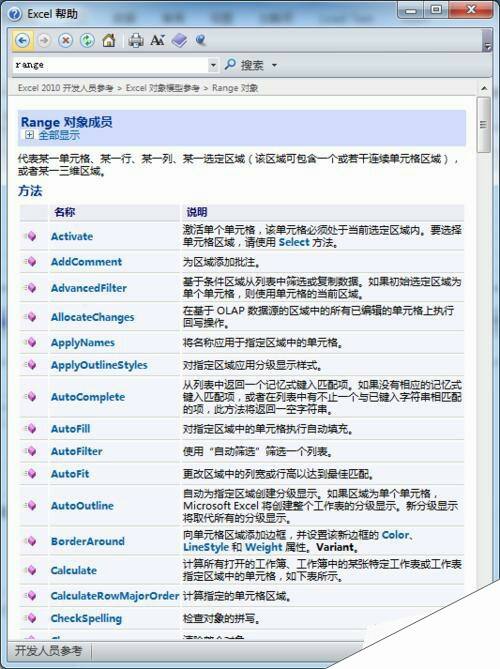
Task: Open the AdvancedFilter method link
Action: 89,288
